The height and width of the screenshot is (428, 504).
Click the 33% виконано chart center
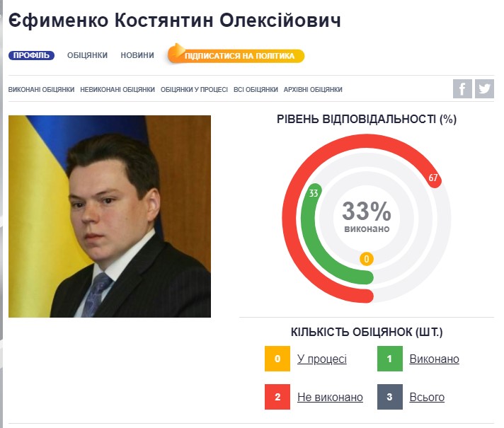pos(366,216)
